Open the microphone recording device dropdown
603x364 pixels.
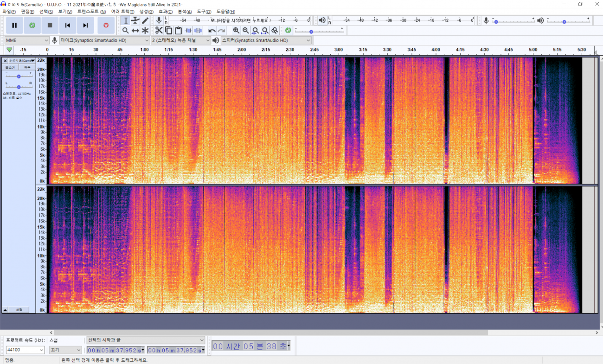point(105,40)
